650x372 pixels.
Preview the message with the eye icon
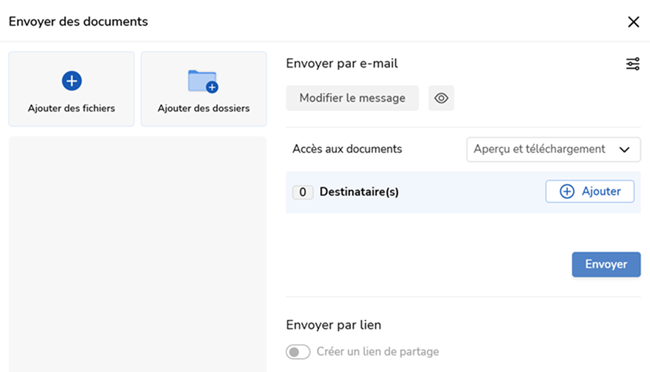pyautogui.click(x=441, y=98)
